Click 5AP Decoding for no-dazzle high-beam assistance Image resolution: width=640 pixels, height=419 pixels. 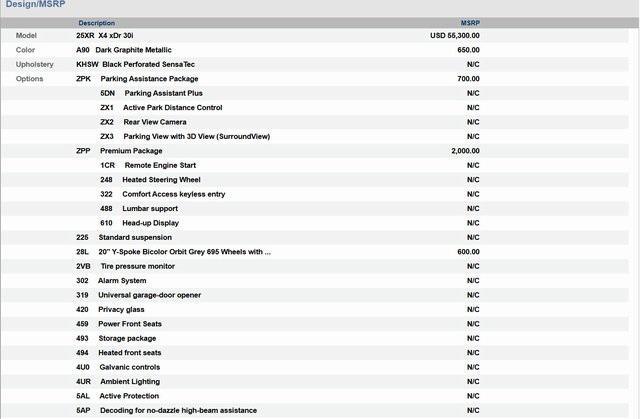tap(167, 410)
